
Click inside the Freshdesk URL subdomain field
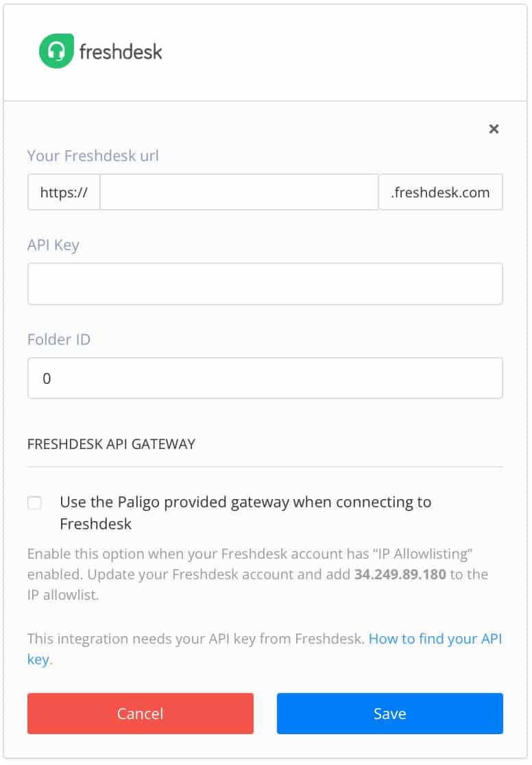click(239, 192)
